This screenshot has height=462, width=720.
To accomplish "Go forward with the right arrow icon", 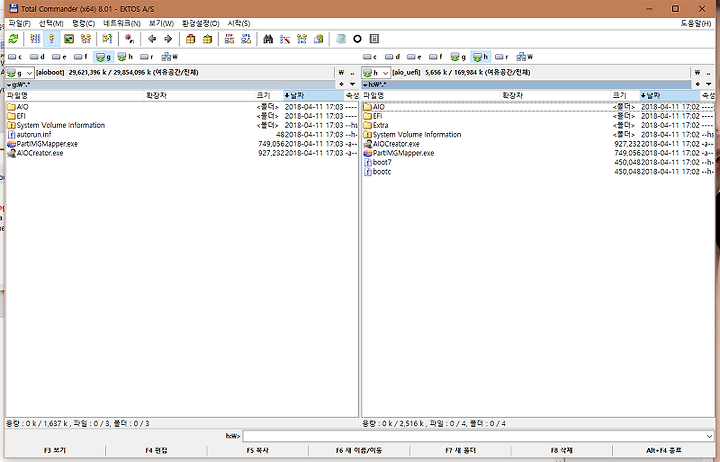I will tap(168, 39).
